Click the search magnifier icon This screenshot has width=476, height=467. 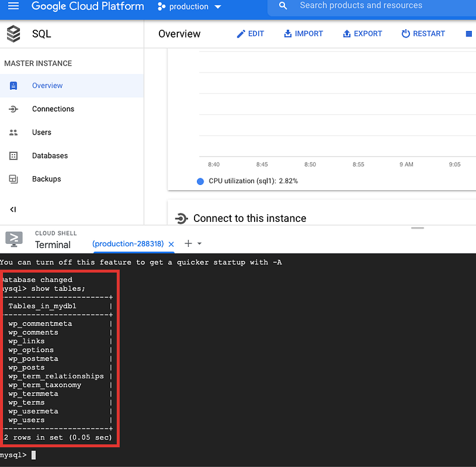pos(283,5)
